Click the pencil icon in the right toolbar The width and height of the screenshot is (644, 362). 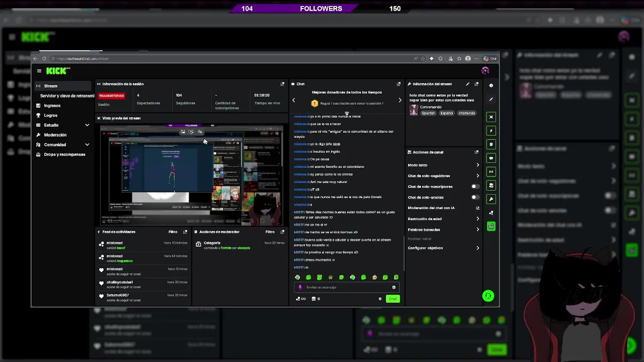click(x=491, y=99)
